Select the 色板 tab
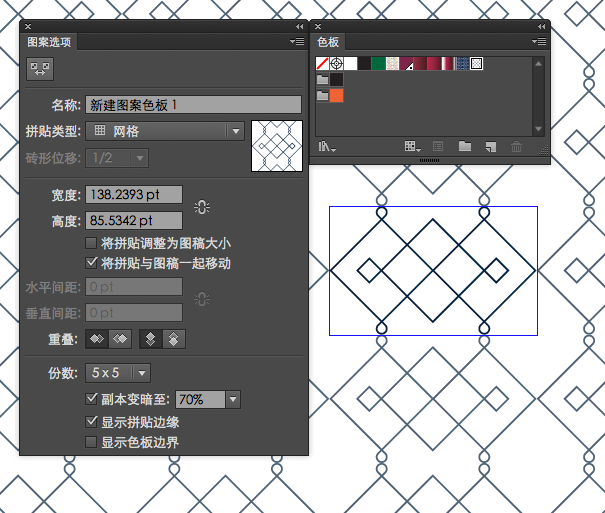The image size is (605, 513). point(328,42)
